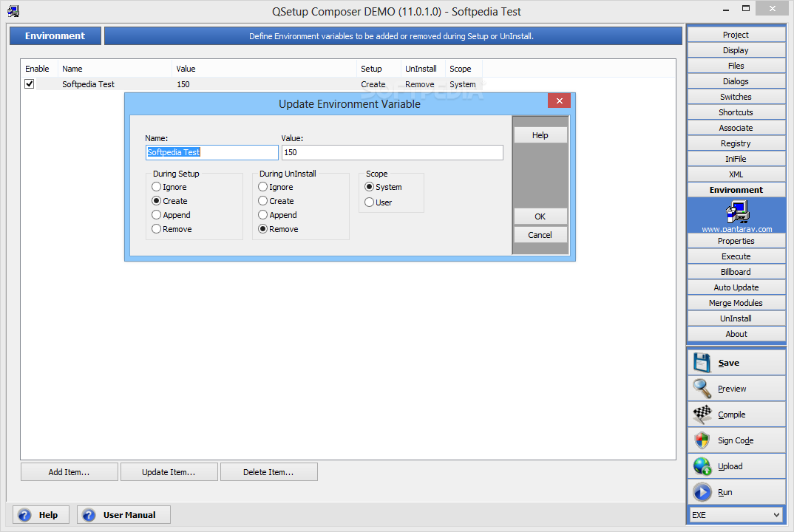Click the Save floppy disk icon
Image resolution: width=794 pixels, height=532 pixels.
coord(702,363)
